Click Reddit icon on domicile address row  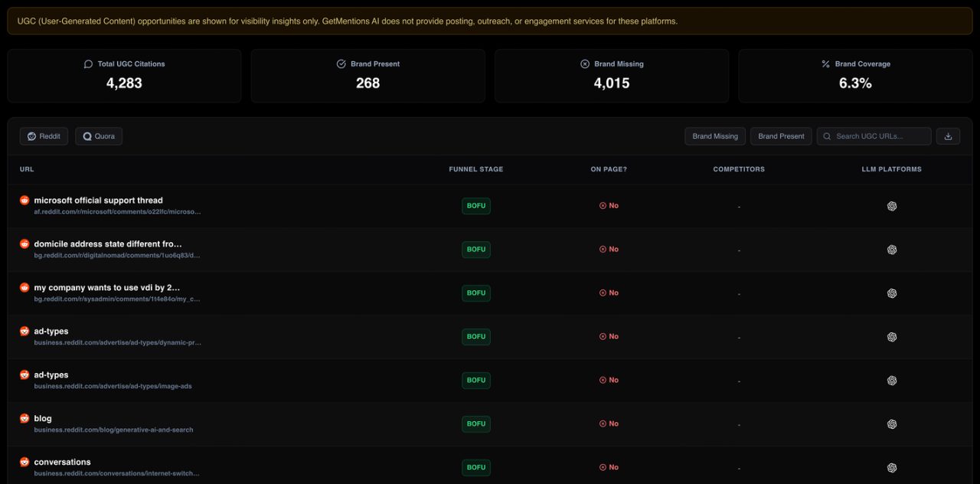(24, 244)
